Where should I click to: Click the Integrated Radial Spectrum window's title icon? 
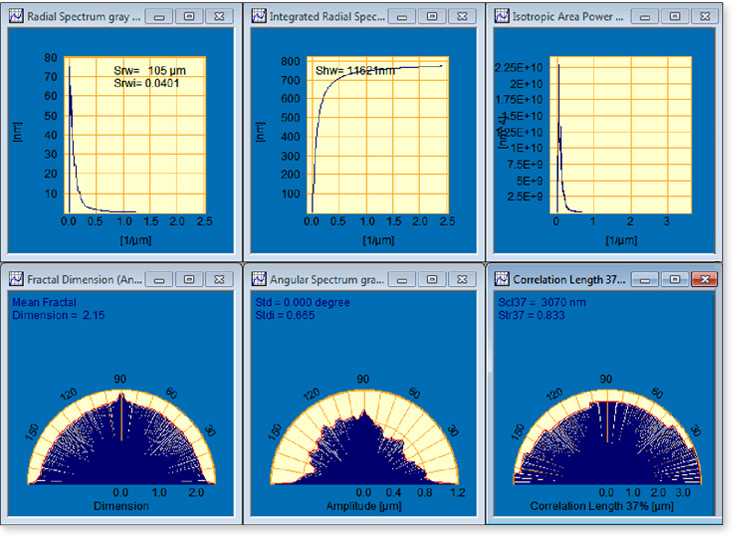[259, 16]
